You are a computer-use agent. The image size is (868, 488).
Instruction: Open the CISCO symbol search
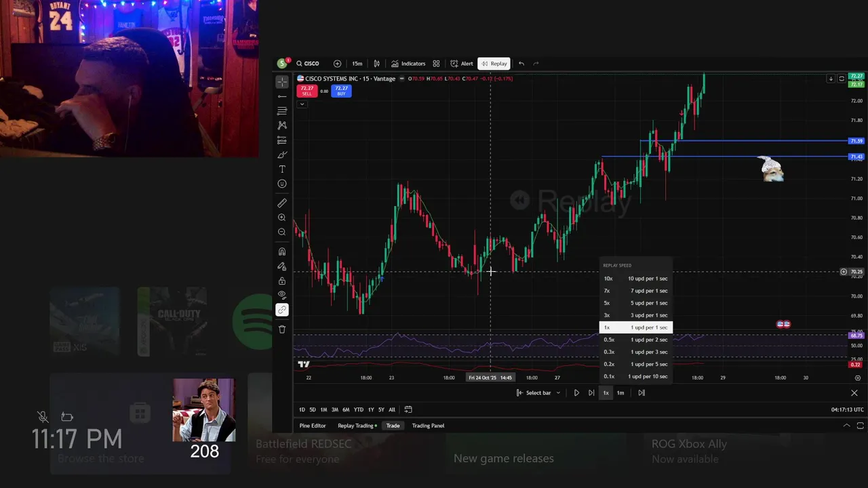(308, 64)
